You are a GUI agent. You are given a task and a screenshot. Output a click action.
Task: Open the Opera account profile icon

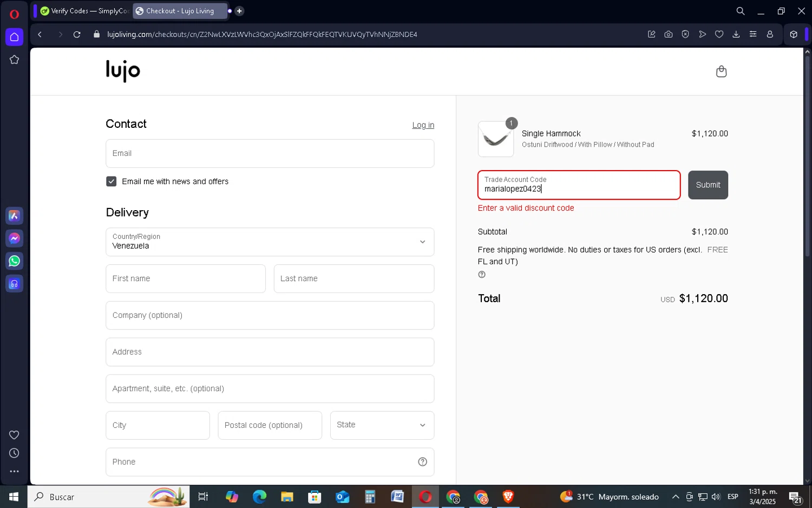pyautogui.click(x=770, y=34)
